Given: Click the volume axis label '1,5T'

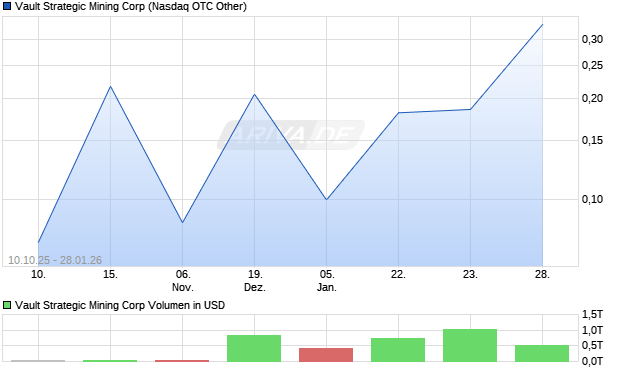Looking at the screenshot, I should pos(592,315).
